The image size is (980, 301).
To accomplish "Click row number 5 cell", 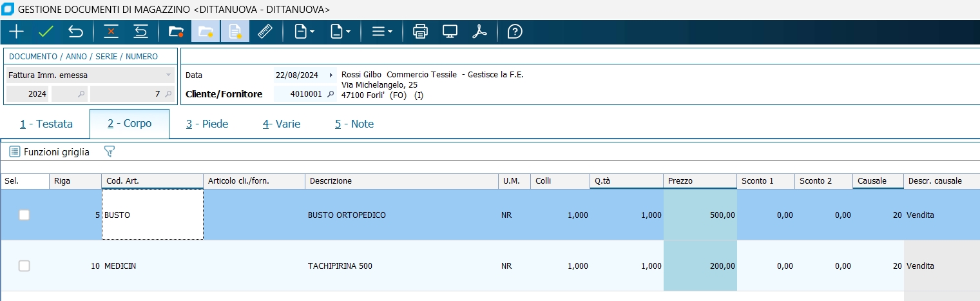I will click(75, 215).
